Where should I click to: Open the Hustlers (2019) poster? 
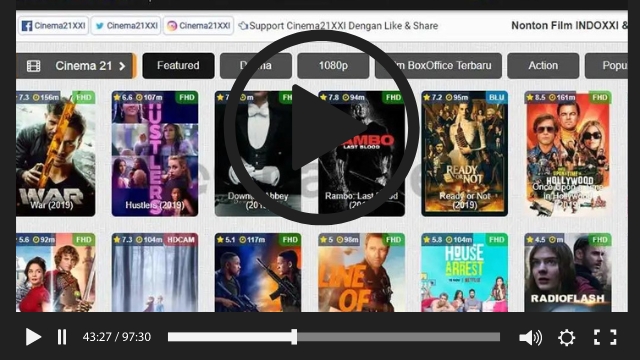[155, 153]
